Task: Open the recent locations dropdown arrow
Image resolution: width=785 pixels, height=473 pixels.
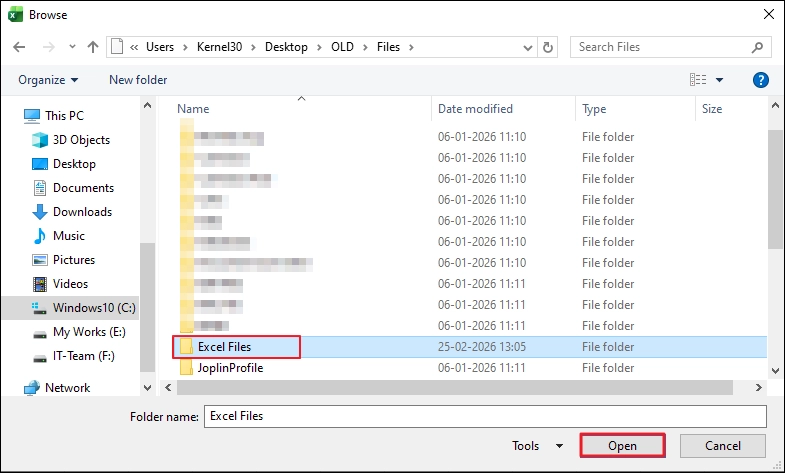Action: pyautogui.click(x=72, y=47)
